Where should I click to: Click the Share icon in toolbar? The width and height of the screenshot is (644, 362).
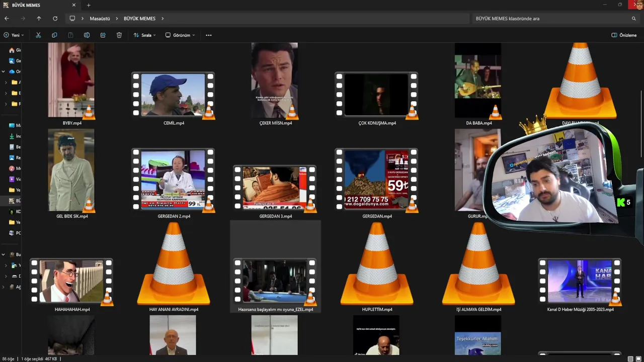(x=103, y=35)
